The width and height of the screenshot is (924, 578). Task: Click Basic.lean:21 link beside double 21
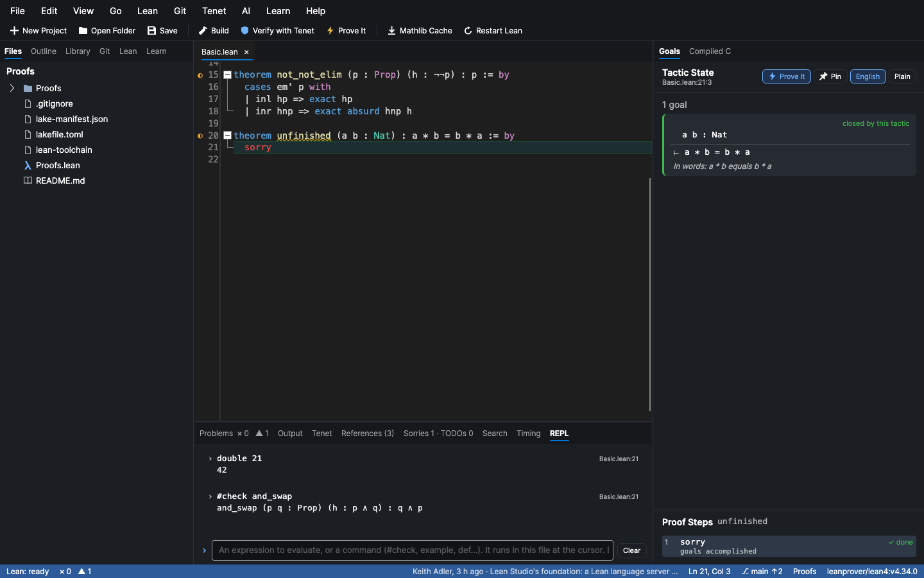tap(619, 459)
